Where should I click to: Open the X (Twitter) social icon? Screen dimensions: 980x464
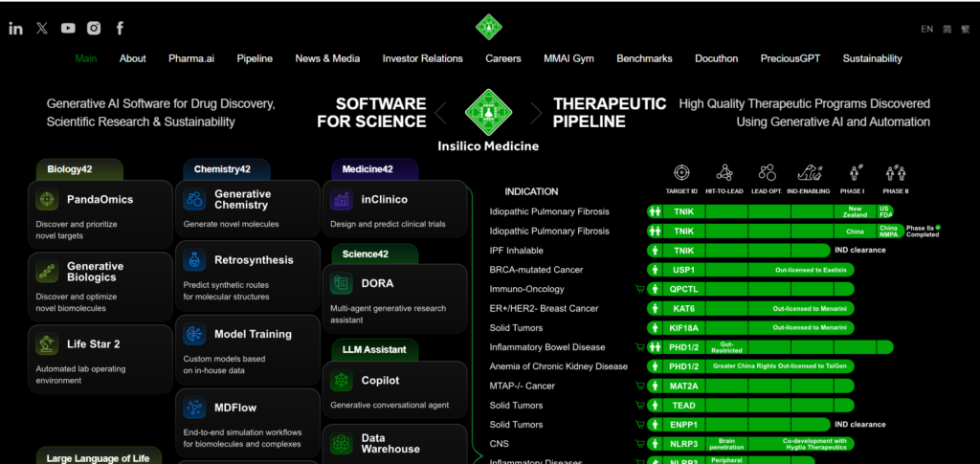point(42,28)
